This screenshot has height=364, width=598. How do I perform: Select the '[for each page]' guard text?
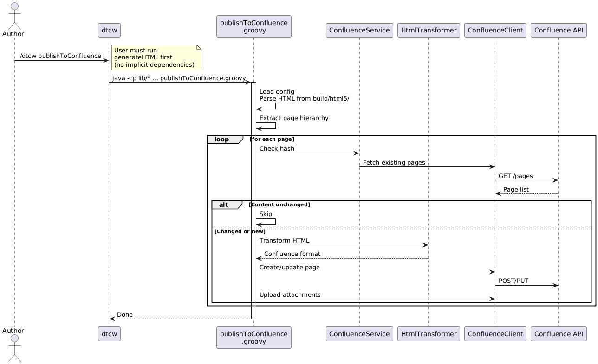pyautogui.click(x=272, y=139)
